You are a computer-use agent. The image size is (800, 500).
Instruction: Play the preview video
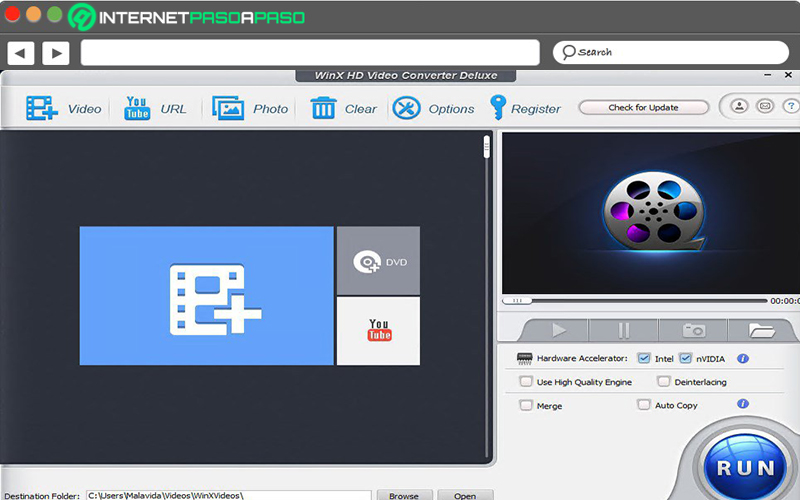tap(559, 331)
